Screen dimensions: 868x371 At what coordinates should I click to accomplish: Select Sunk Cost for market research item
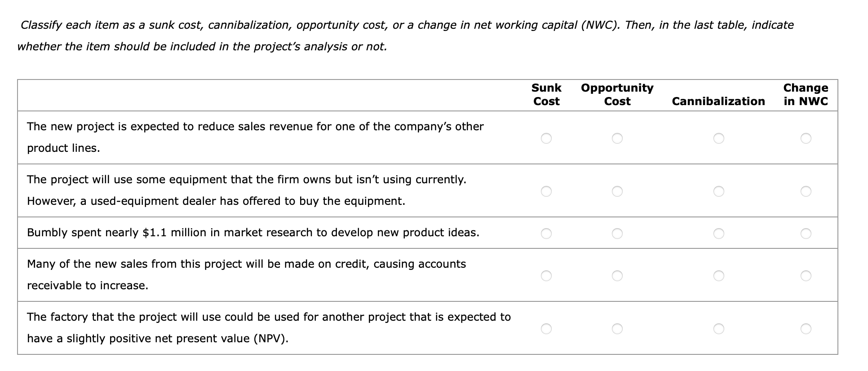547,233
